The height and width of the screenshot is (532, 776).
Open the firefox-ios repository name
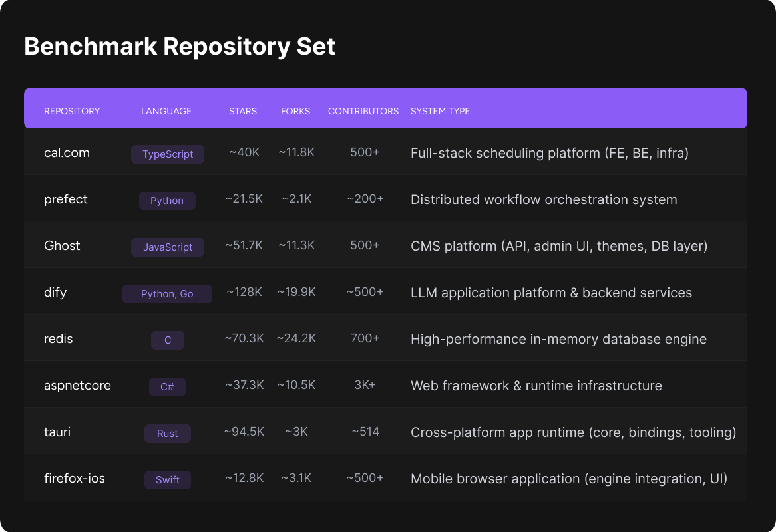pyautogui.click(x=75, y=479)
